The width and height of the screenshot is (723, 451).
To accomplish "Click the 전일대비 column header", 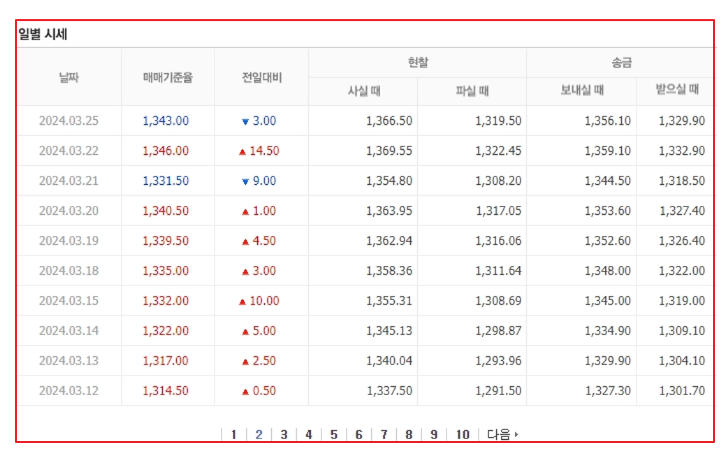I will [x=261, y=77].
